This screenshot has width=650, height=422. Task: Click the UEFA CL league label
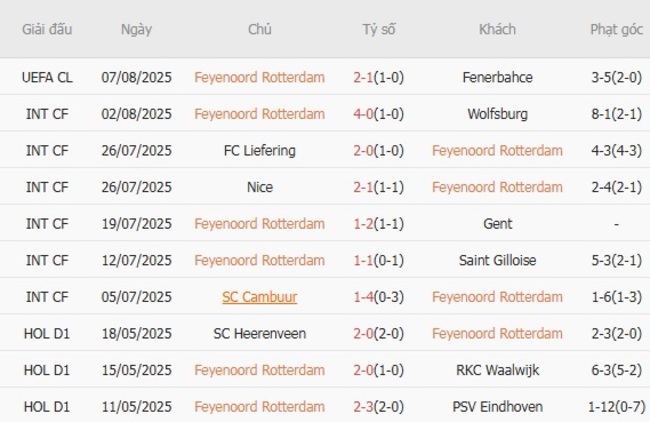coord(46,77)
